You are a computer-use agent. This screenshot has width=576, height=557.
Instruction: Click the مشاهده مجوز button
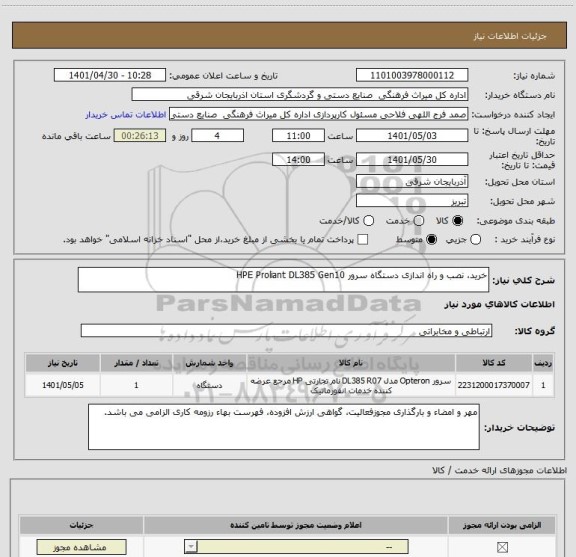81,547
